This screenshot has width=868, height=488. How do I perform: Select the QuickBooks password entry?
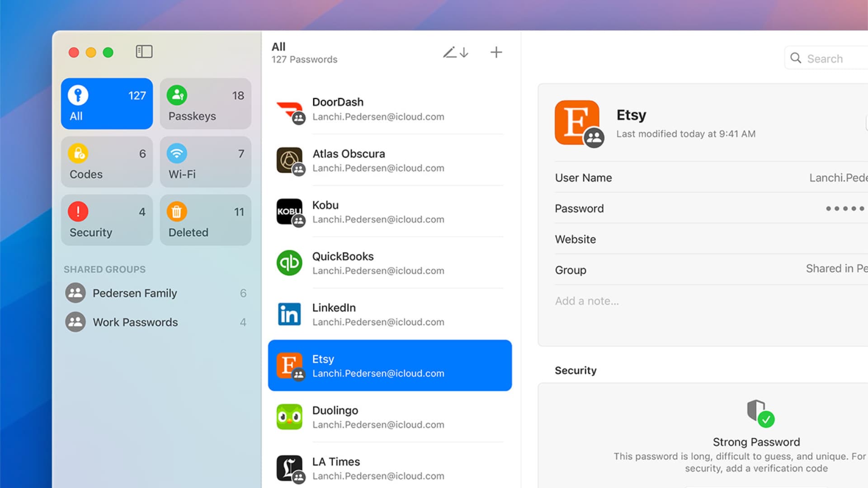(390, 263)
